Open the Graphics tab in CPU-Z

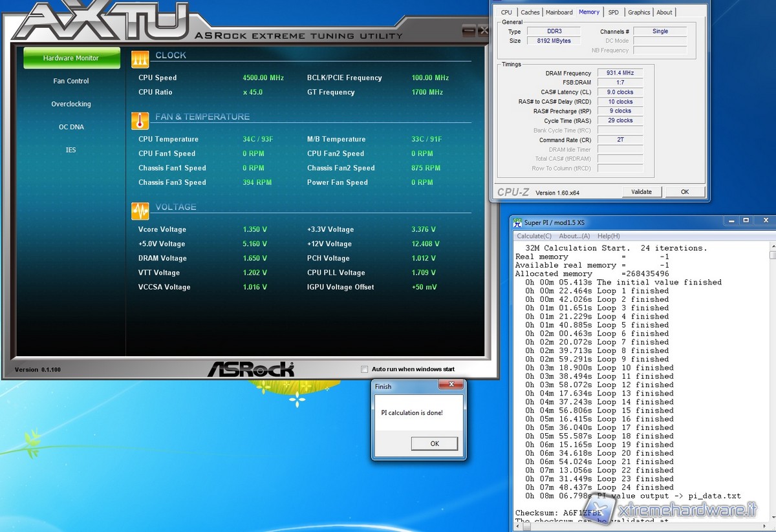tap(639, 12)
